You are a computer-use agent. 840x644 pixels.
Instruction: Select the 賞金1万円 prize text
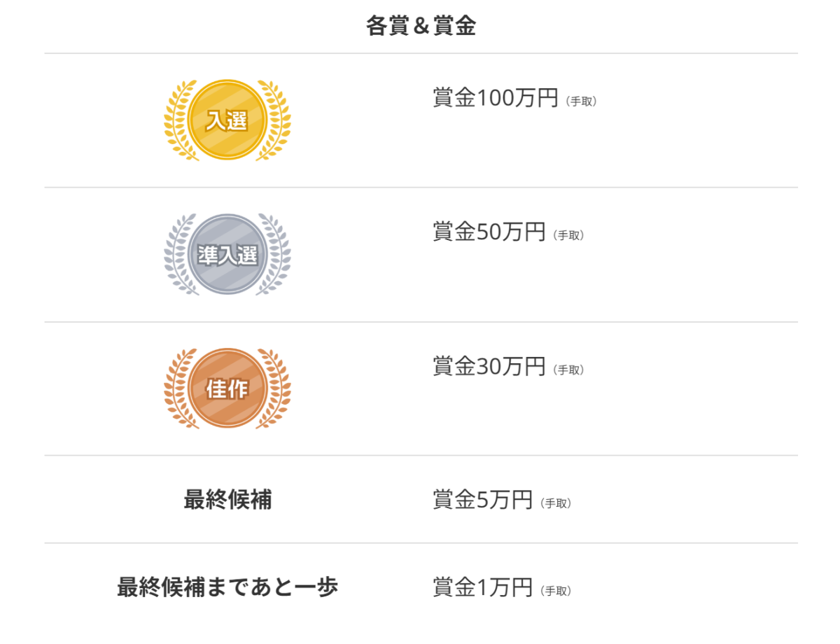click(483, 588)
